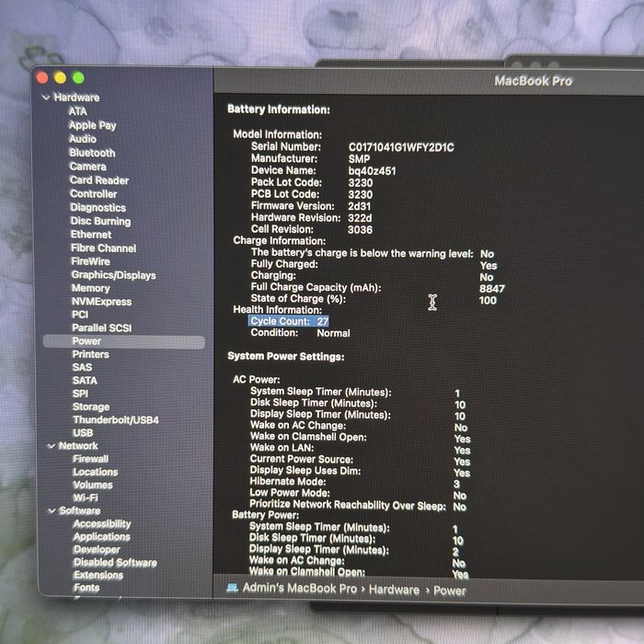
Task: Click Hardware in the path bar
Action: click(x=395, y=590)
